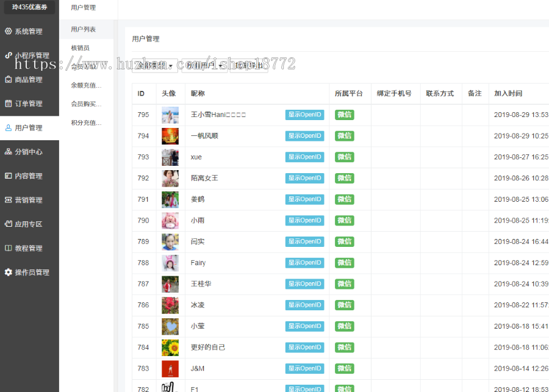
Task: Open avatar of user 王小雪Hani
Action: pos(170,115)
